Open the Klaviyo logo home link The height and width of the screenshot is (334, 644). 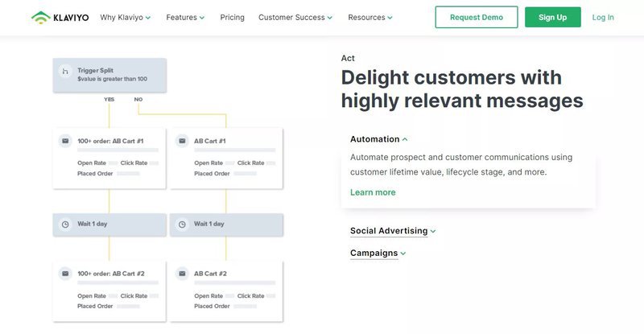[x=60, y=17]
